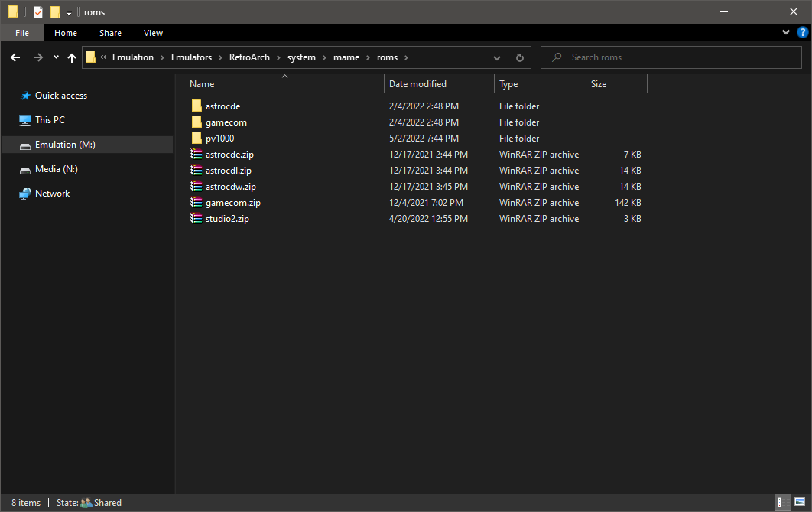The image size is (812, 512).
Task: Go up one folder level with up arrow
Action: pyautogui.click(x=72, y=57)
